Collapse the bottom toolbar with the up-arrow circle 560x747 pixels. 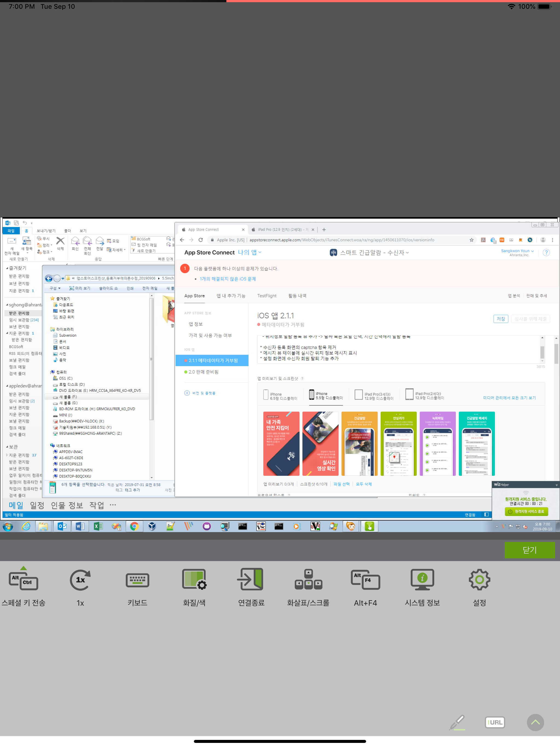pos(535,722)
